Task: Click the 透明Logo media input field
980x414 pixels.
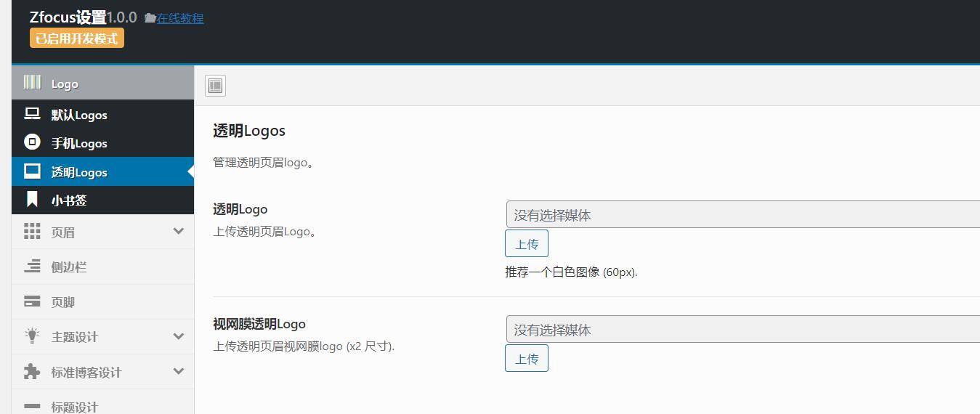Action: 742,214
